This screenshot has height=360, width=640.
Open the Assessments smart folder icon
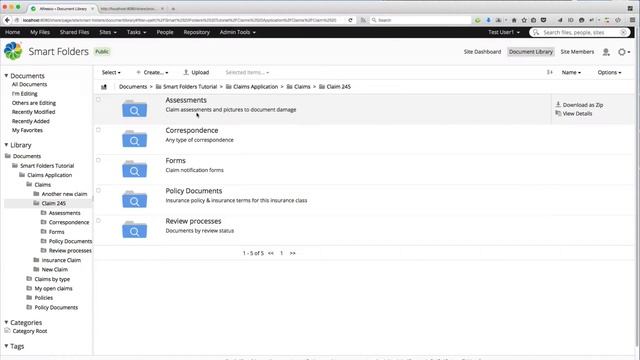pos(134,109)
